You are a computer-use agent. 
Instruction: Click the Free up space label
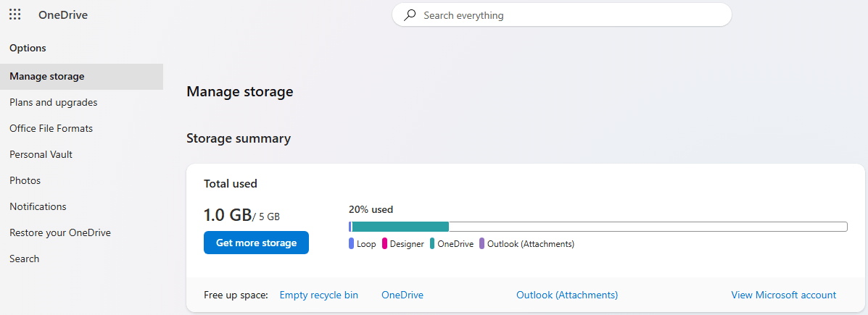pos(236,295)
